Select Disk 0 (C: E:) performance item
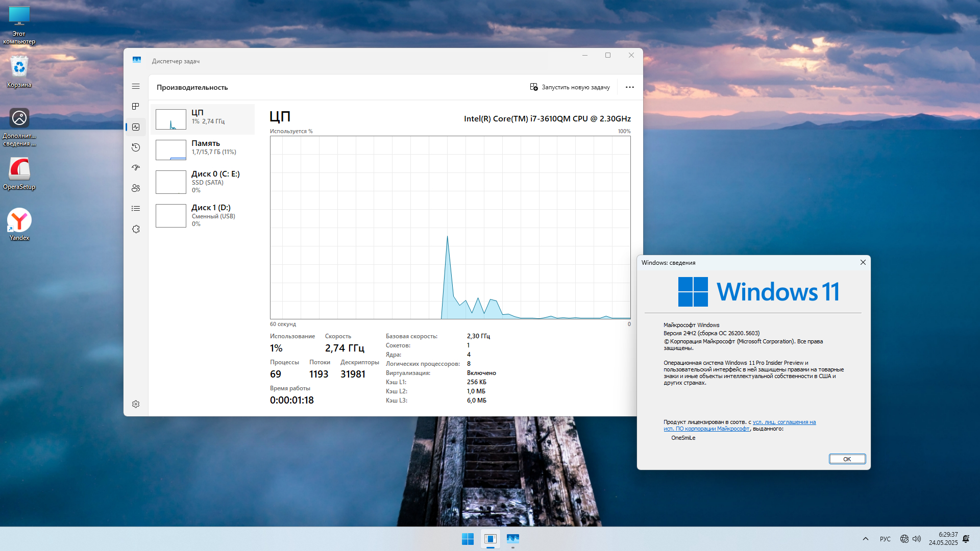This screenshot has height=551, width=980. 203,182
